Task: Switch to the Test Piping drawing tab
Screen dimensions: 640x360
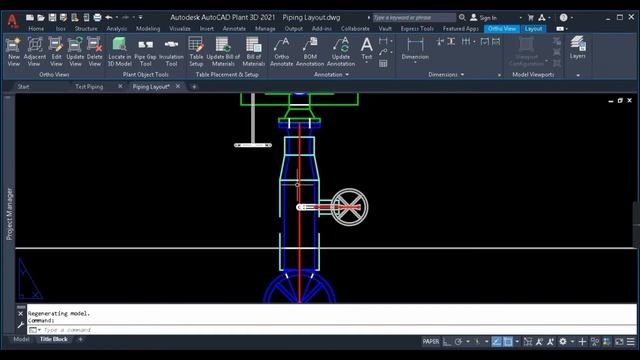Action: point(89,87)
